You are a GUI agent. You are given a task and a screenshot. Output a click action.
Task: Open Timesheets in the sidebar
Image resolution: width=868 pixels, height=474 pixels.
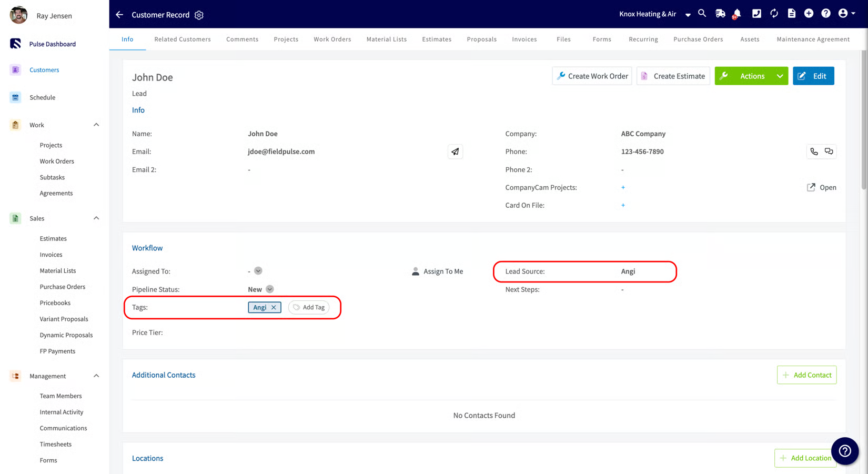click(x=55, y=444)
